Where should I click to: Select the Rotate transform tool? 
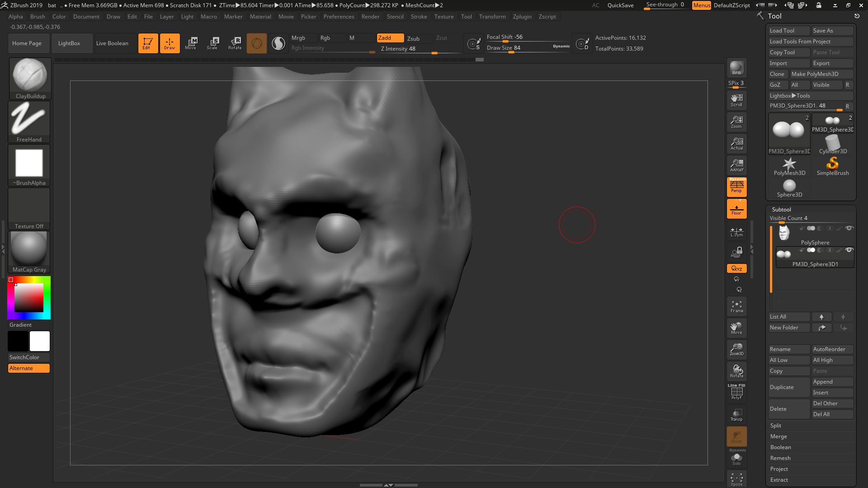(x=235, y=43)
